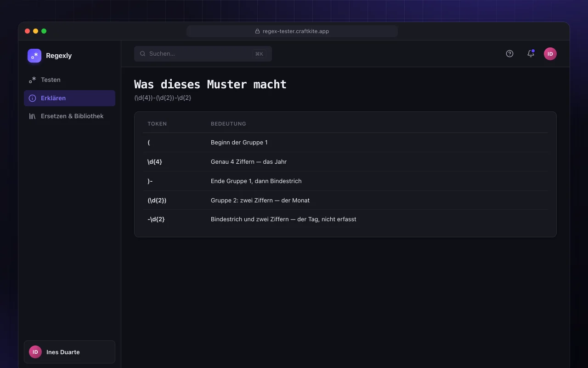Click the Regexly logo icon
Viewport: 588px width, 368px height.
point(34,56)
